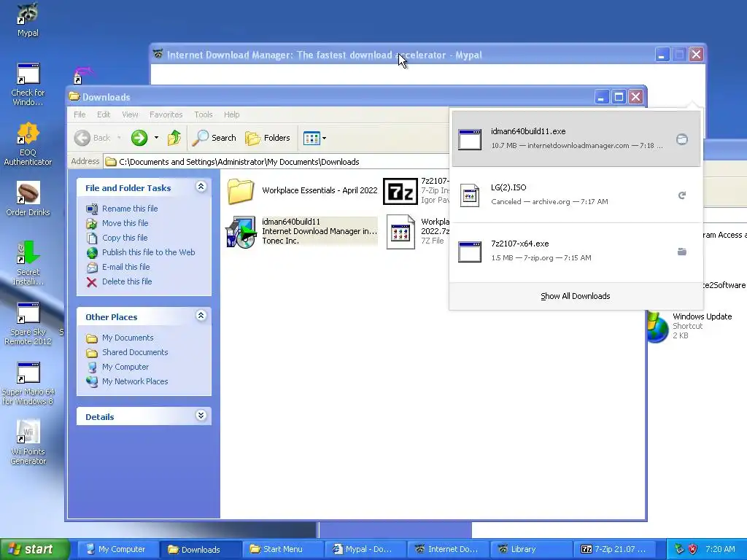
Task: Click Move this file
Action: pyautogui.click(x=125, y=223)
